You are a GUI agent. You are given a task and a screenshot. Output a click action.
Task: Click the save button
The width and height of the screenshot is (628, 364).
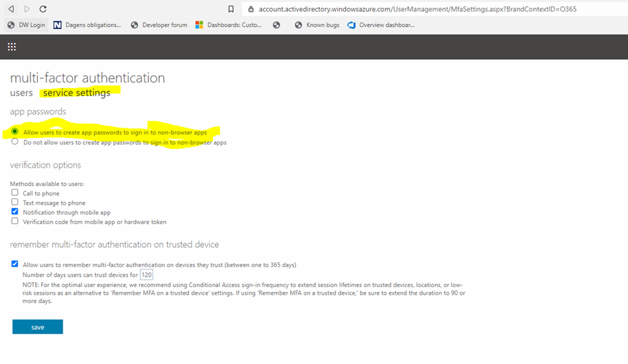pos(38,327)
